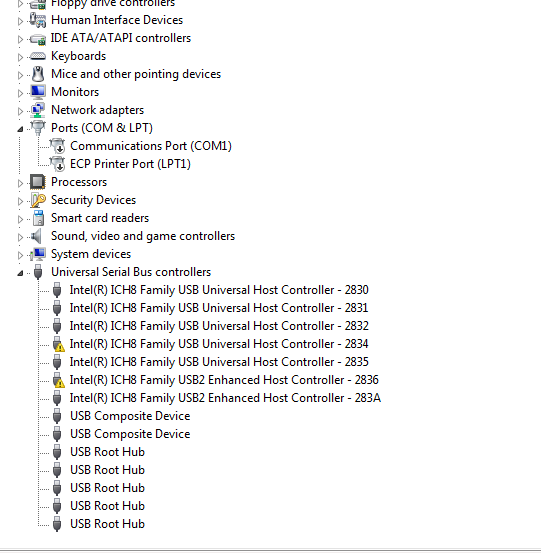Collapse the Universal Serial Bus controllers node
Viewport: 541px width, 553px height.
pos(20,273)
